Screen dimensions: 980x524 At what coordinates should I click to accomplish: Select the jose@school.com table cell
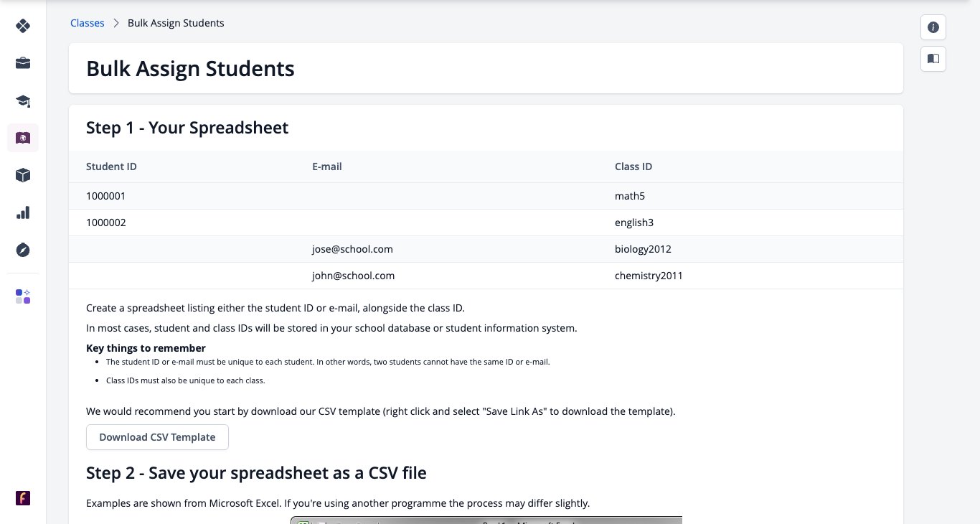coord(352,249)
